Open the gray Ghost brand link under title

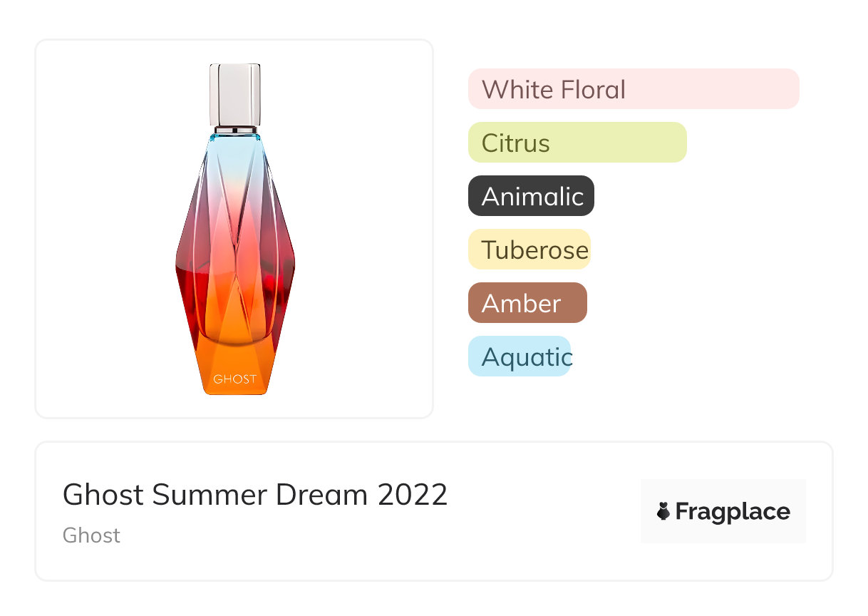point(91,535)
